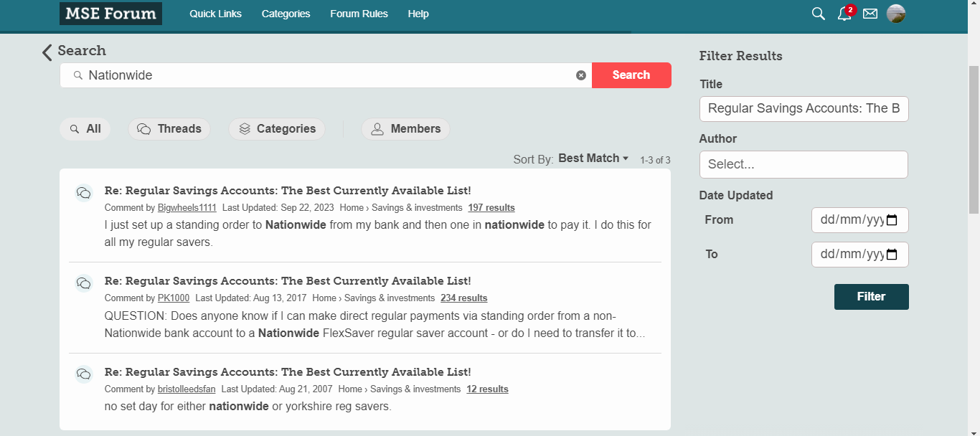The height and width of the screenshot is (436, 980).
Task: Open calendar picker for To date
Action: 892,255
